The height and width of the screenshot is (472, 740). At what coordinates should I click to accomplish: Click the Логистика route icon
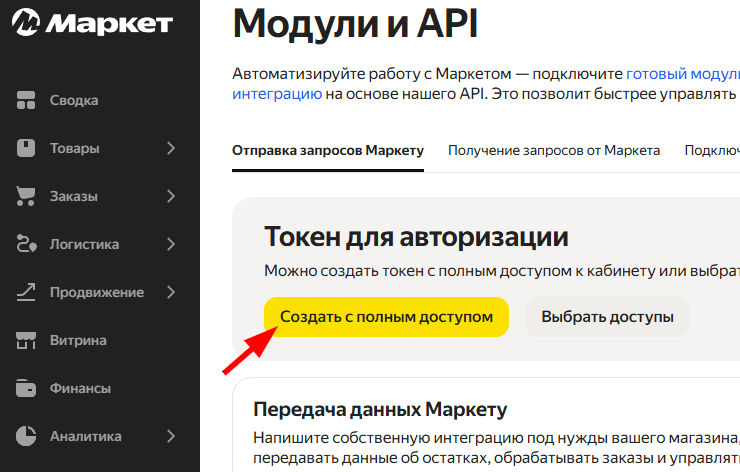pyautogui.click(x=26, y=244)
